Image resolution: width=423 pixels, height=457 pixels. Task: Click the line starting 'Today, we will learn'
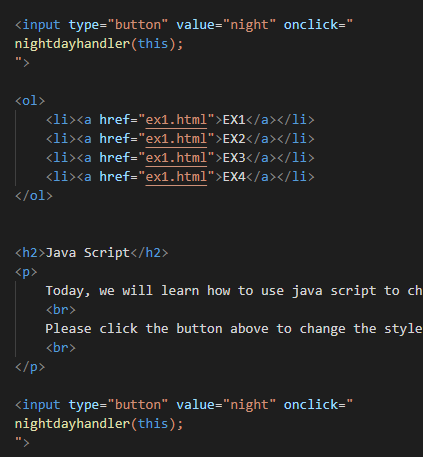click(234, 291)
